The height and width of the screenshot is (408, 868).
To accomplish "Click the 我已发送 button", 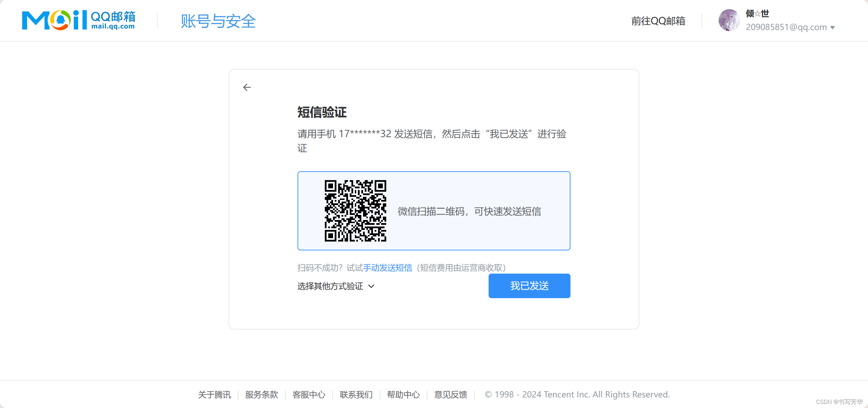I will coord(529,286).
